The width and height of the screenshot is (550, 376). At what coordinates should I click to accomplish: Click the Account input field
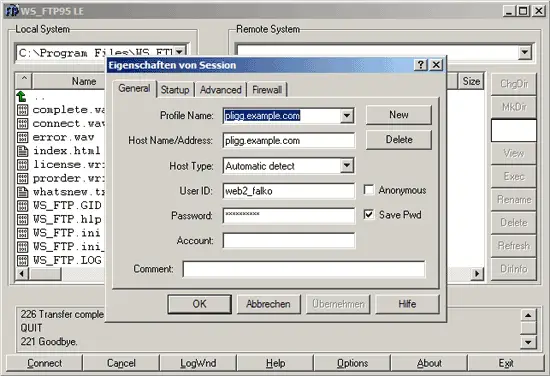coord(289,241)
